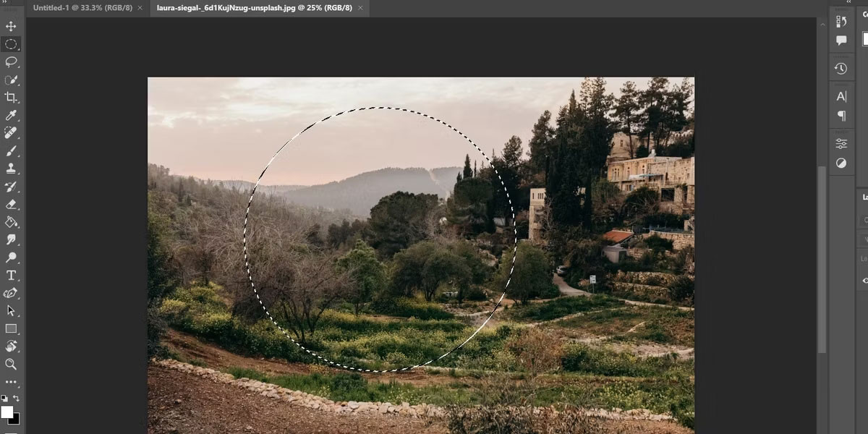Select the Move tool
Screen dimensions: 868x434
point(11,27)
